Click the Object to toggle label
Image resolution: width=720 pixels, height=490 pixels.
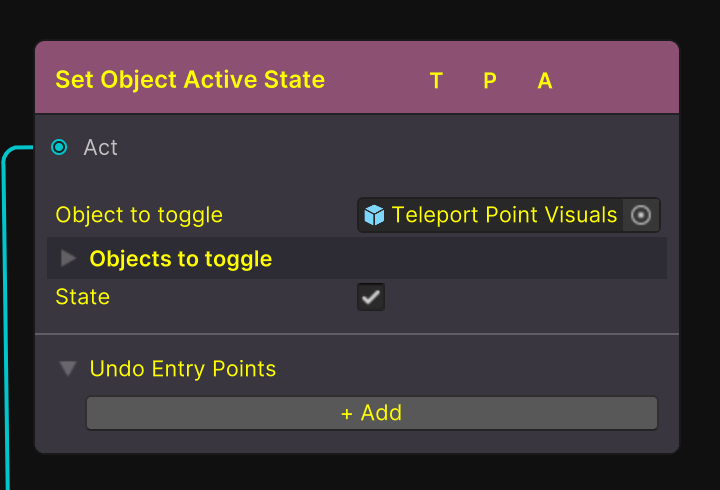pyautogui.click(x=139, y=215)
